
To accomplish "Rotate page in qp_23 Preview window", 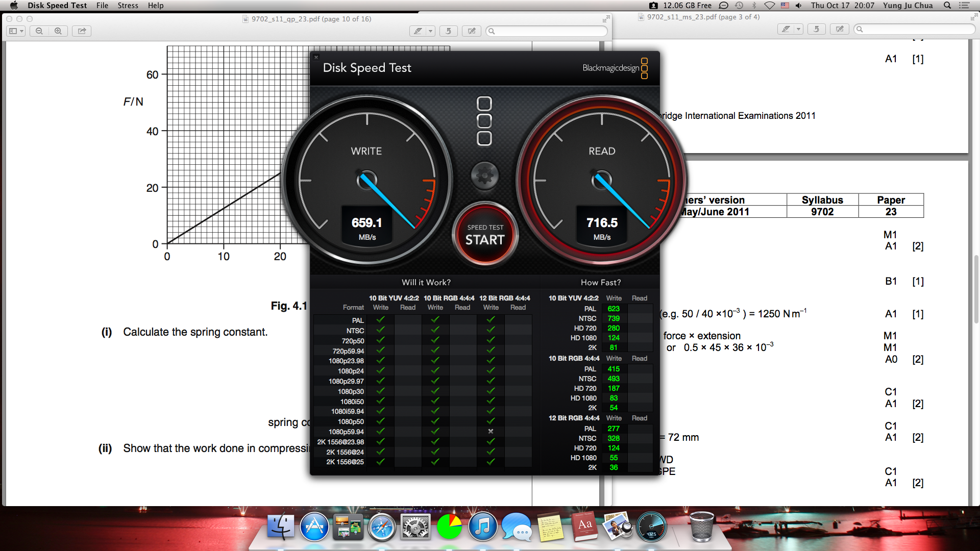I will coord(448,31).
